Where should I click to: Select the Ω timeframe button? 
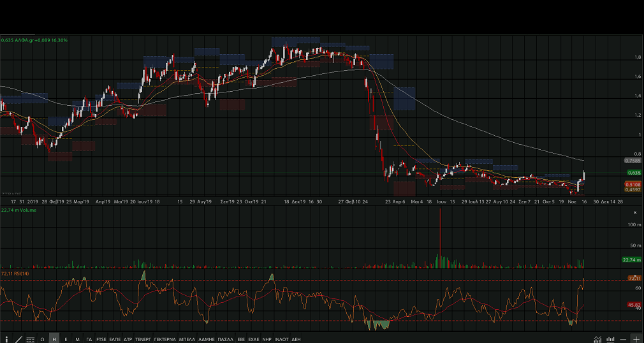(x=42, y=339)
